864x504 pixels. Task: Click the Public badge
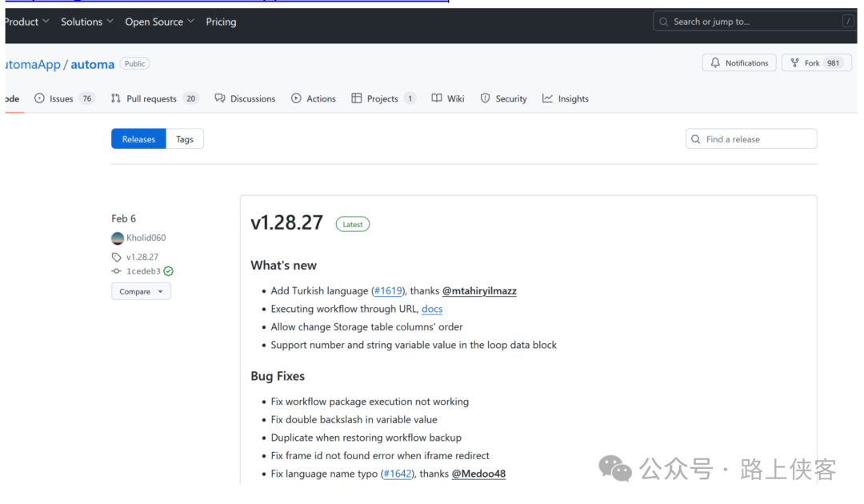click(134, 64)
